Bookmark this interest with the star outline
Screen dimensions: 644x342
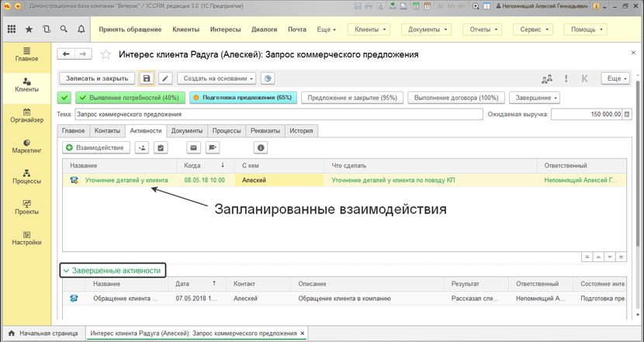coord(106,55)
